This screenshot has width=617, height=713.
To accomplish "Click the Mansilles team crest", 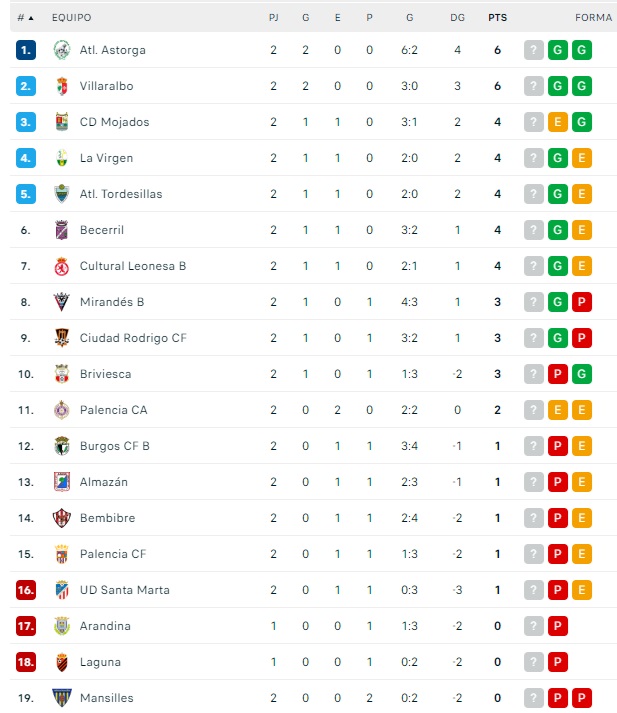I will [61, 698].
